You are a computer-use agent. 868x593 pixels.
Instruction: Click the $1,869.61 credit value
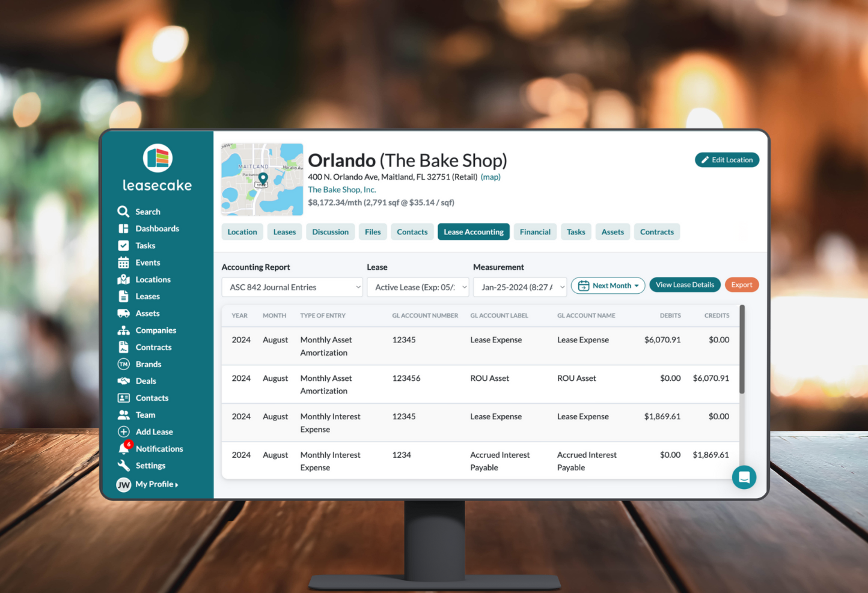point(711,455)
